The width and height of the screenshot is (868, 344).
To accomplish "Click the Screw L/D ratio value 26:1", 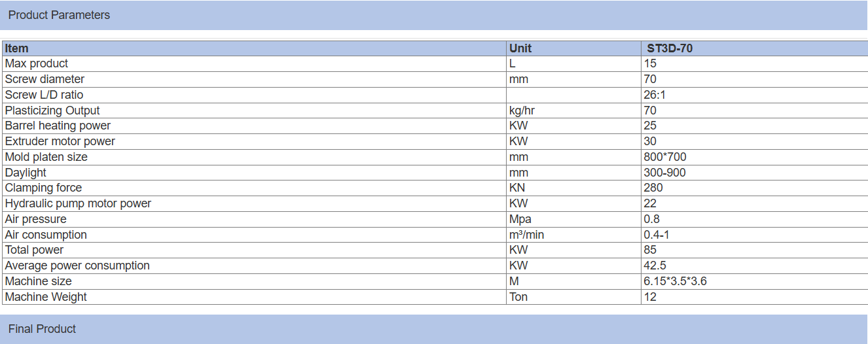I will tap(655, 95).
